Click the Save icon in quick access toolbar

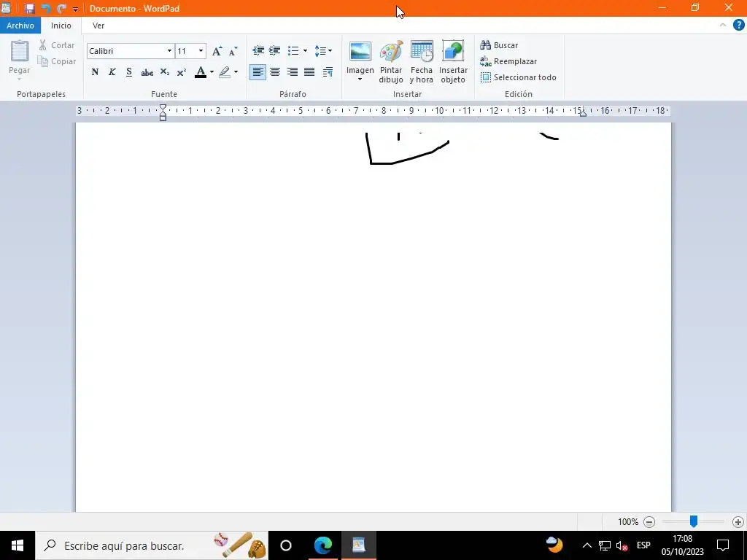pos(29,9)
